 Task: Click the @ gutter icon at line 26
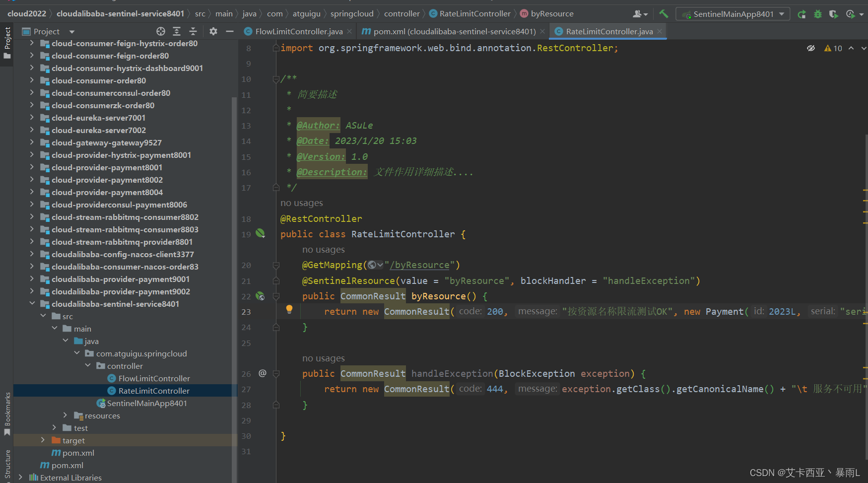(x=263, y=373)
